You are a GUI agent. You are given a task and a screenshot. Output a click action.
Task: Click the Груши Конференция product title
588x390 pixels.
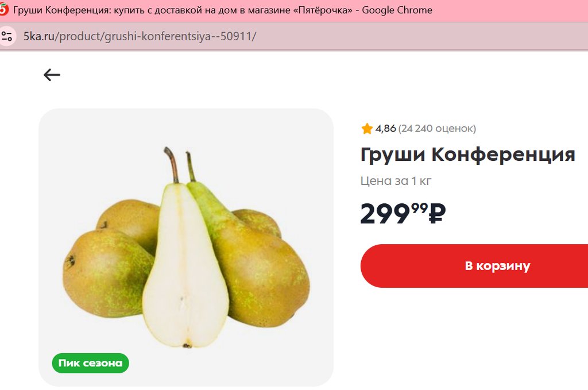click(467, 155)
